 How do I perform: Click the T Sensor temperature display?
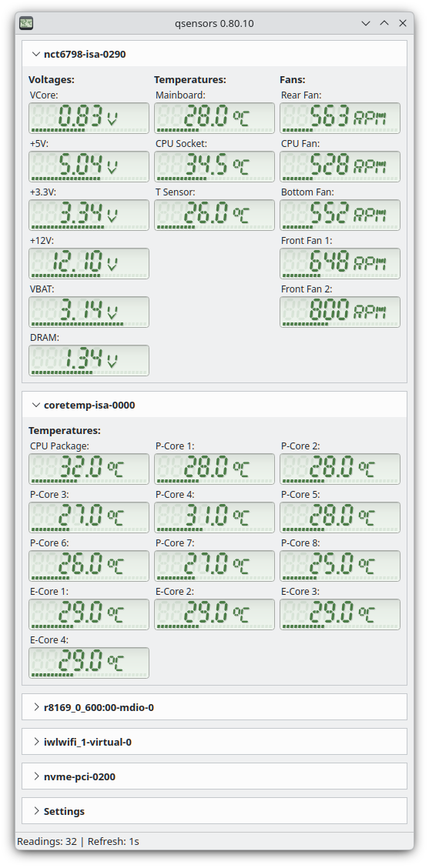(214, 215)
